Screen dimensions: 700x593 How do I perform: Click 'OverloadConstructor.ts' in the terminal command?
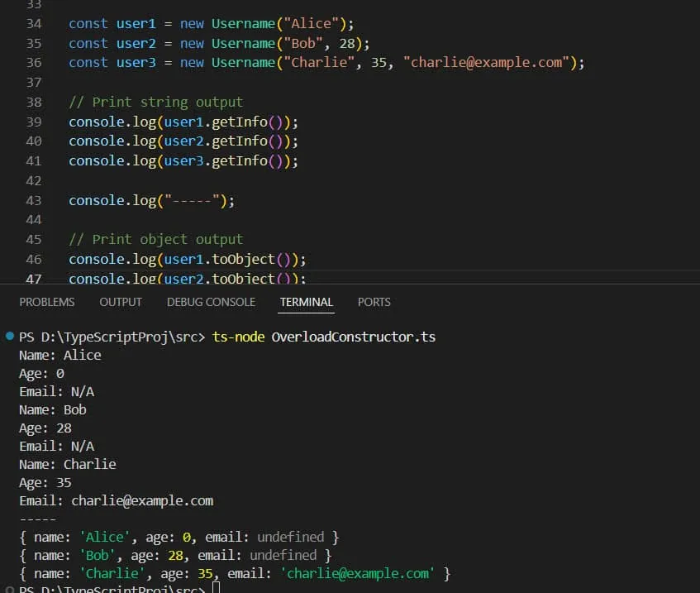coord(354,337)
